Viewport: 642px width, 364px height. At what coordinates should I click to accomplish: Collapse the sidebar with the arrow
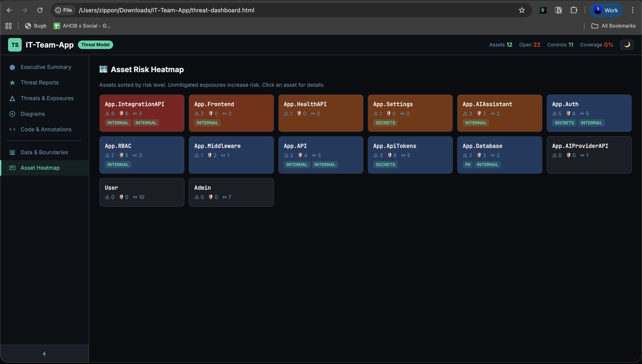(x=44, y=353)
